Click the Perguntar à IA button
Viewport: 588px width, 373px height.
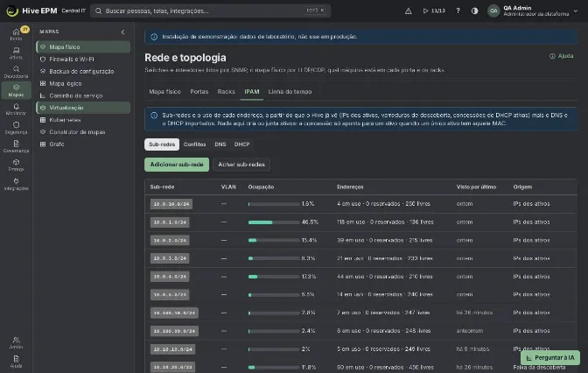pos(550,357)
